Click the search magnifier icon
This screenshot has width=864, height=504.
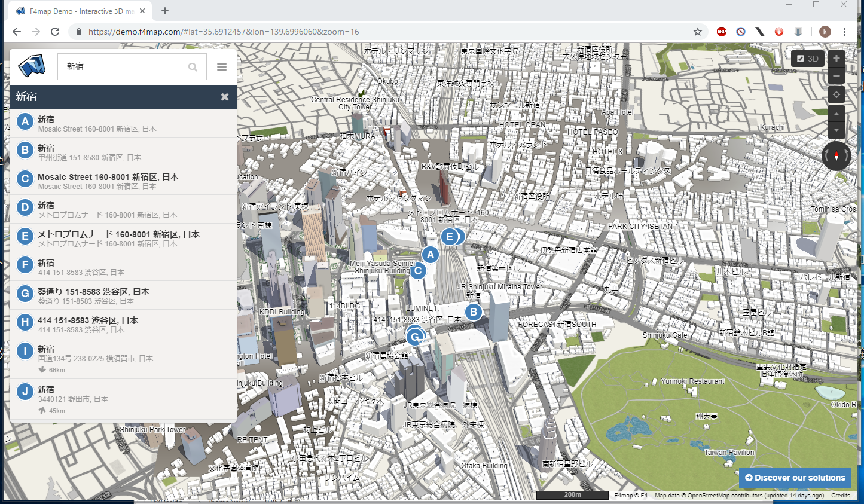(193, 67)
